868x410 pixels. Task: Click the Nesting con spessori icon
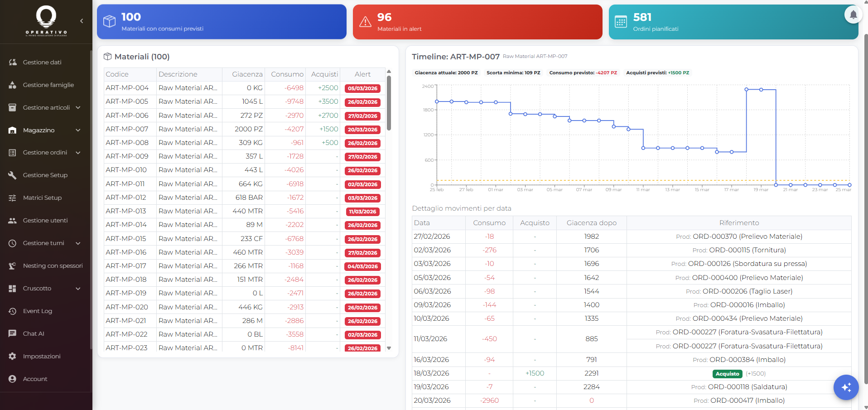pos(13,265)
